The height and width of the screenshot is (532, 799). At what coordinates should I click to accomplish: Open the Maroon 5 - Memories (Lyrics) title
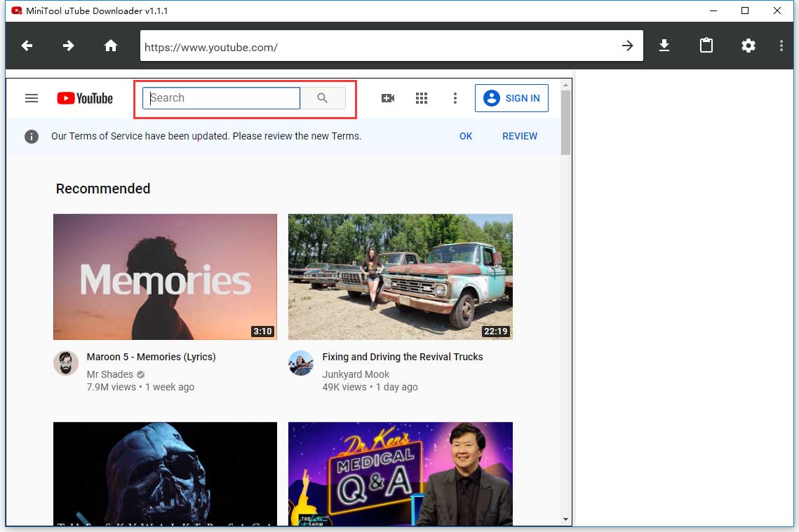point(152,357)
